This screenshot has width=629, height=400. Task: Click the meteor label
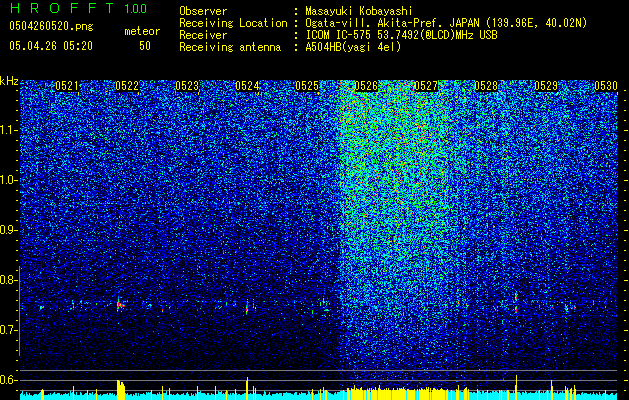142,31
